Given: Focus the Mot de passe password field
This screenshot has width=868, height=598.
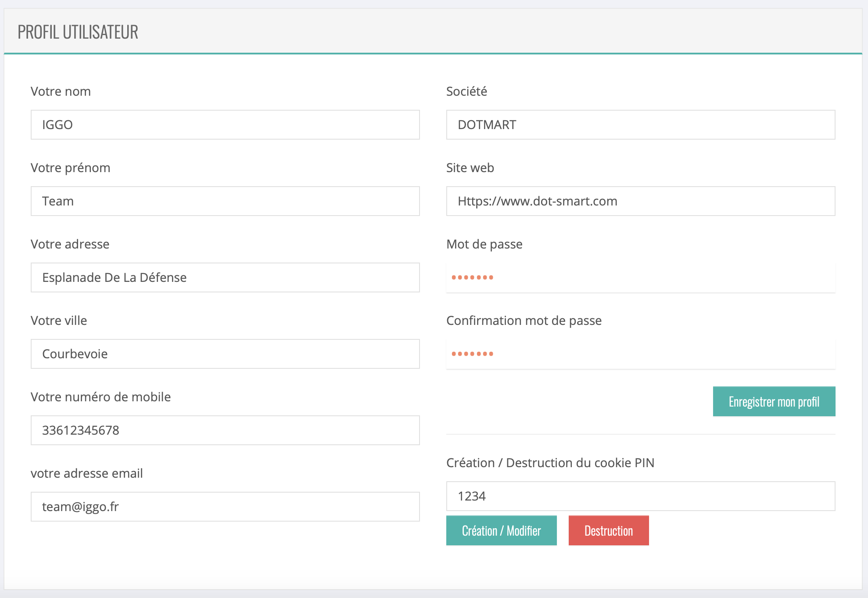Looking at the screenshot, I should [x=640, y=277].
